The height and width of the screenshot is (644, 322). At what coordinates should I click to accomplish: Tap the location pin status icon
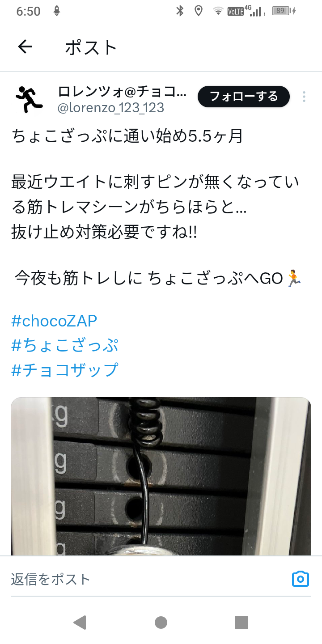(199, 11)
